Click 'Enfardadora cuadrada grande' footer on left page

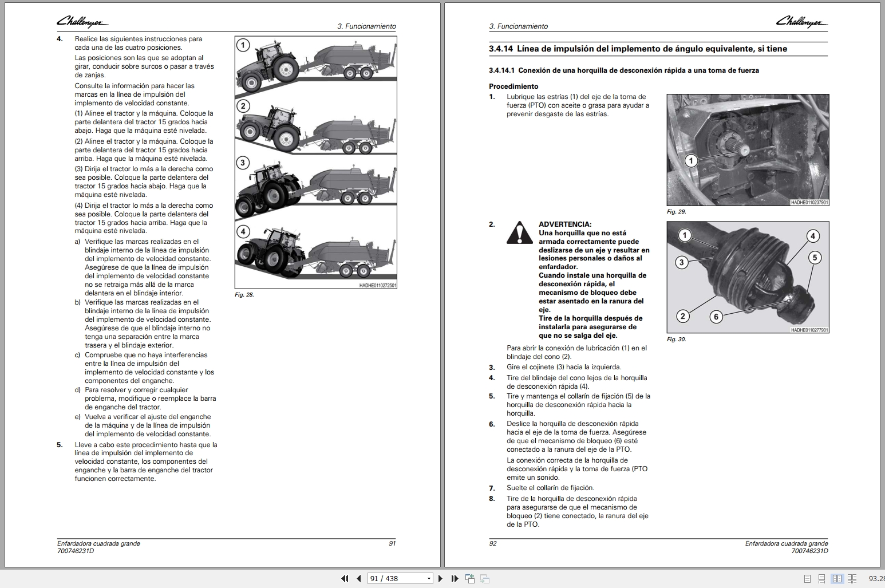98,543
